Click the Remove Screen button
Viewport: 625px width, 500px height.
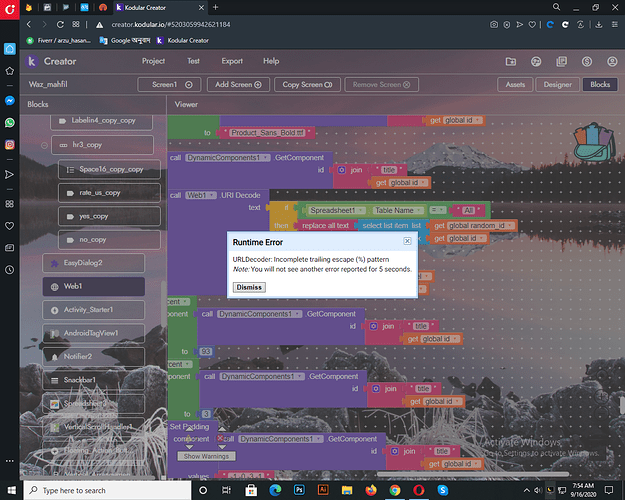tap(381, 85)
